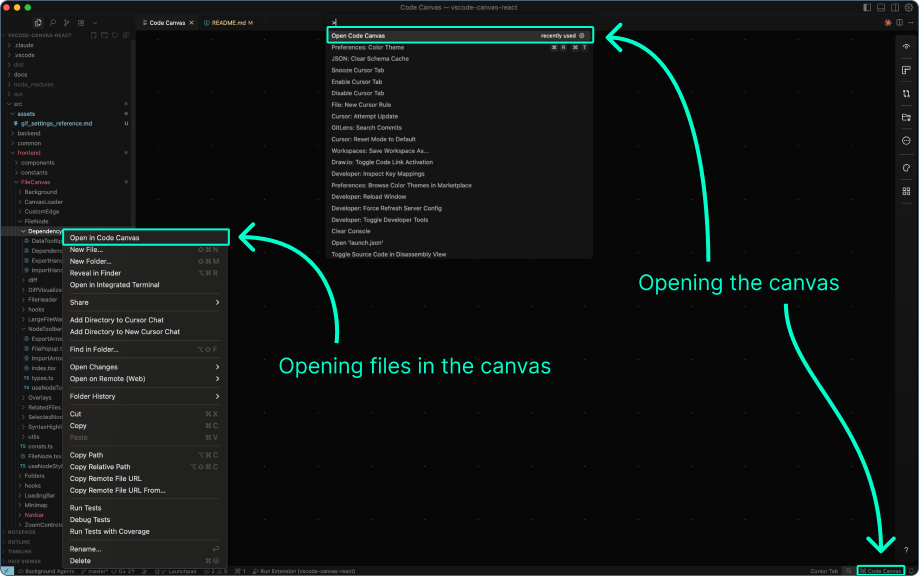
Task: Choose Rename... in context menu
Action: tap(144, 549)
